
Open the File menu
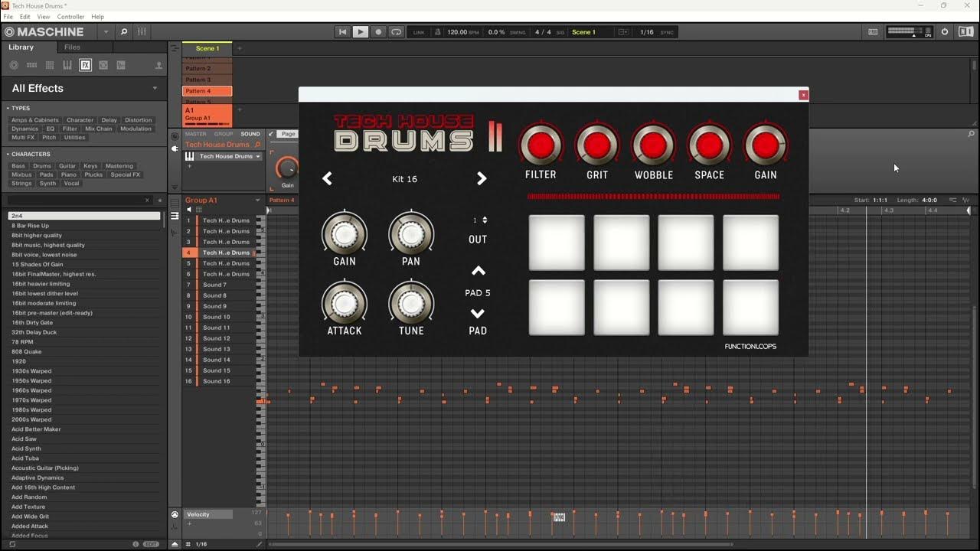(8, 17)
